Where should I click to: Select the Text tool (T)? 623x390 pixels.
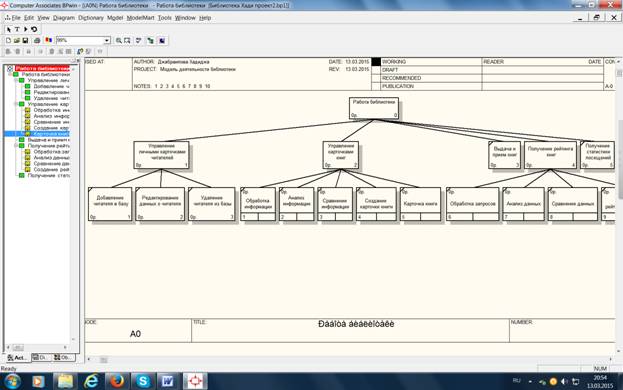17,29
